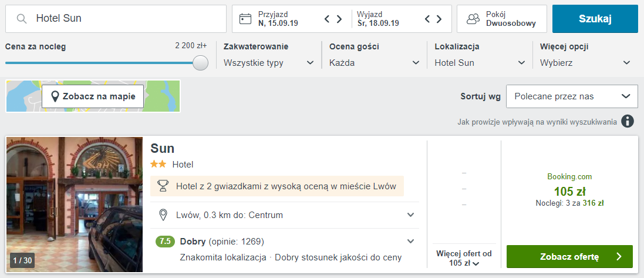Click the search magnifier icon

click(x=22, y=19)
